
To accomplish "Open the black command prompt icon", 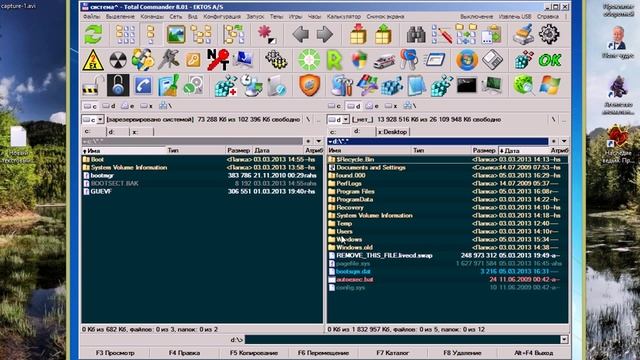I will point(467,86).
